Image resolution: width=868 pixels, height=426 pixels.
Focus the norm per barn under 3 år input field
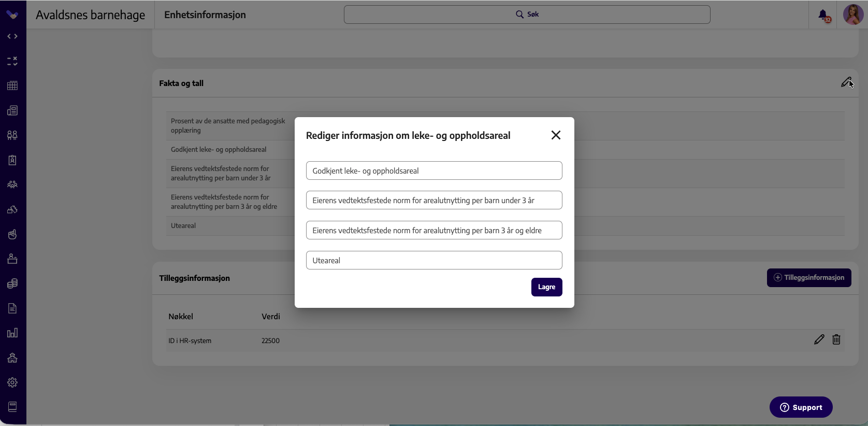coord(434,200)
